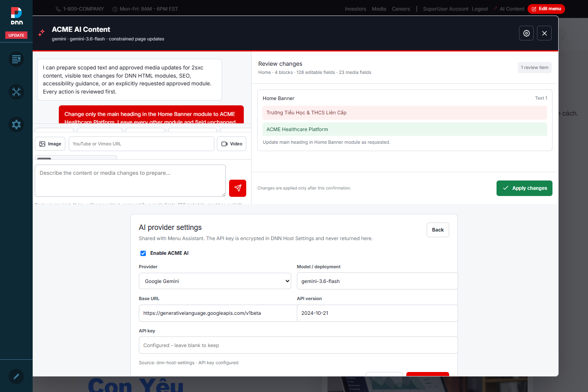Click the Image attachment button
The width and height of the screenshot is (588, 392).
[50, 144]
